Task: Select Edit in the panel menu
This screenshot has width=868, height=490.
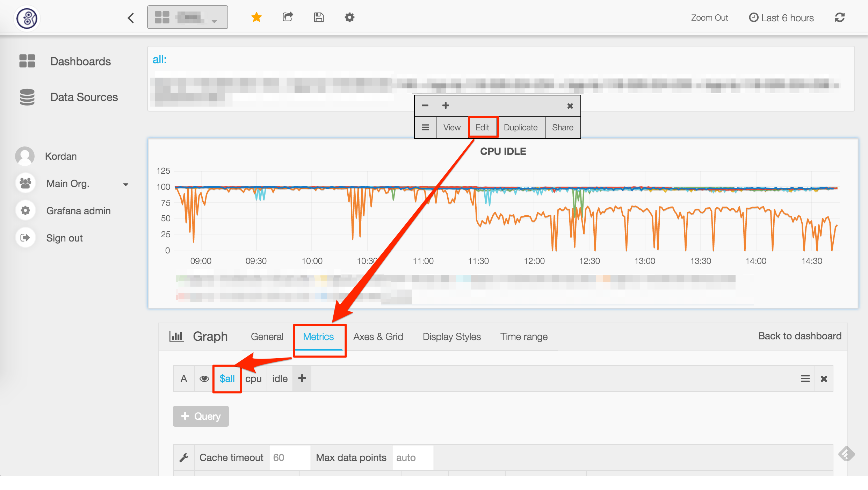Action: click(x=482, y=128)
